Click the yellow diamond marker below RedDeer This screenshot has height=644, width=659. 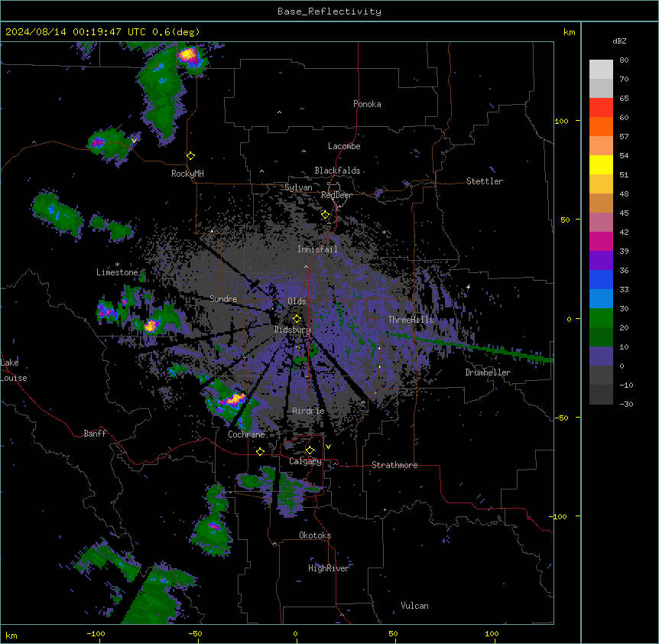click(326, 215)
